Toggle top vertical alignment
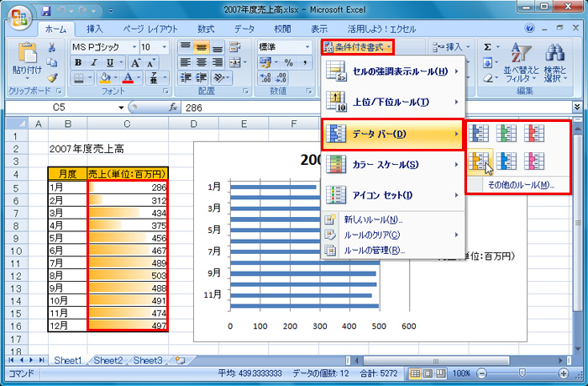The width and height of the screenshot is (588, 386). tap(186, 47)
